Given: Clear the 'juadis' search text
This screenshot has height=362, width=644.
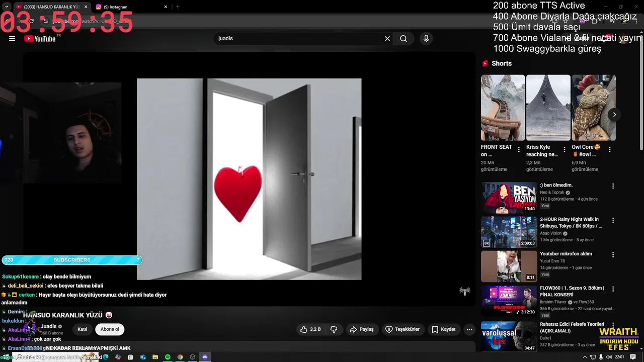Looking at the screenshot, I should pyautogui.click(x=387, y=39).
